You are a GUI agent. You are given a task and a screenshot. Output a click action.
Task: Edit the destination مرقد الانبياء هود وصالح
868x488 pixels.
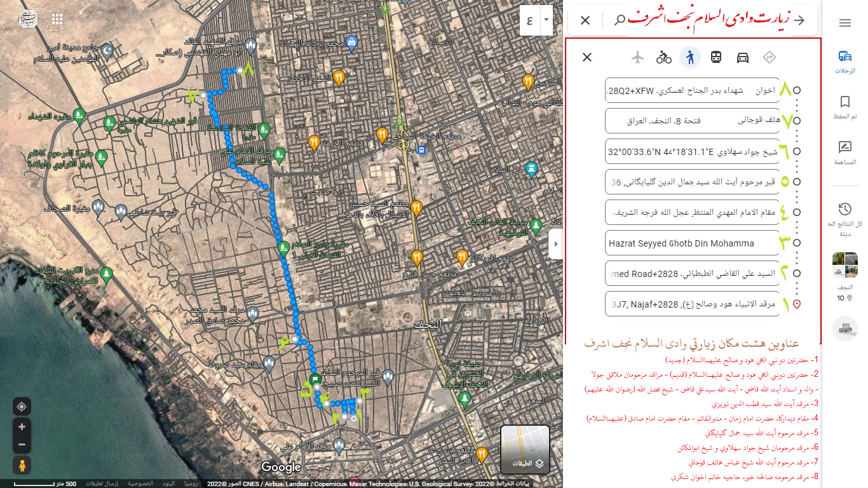pos(691,304)
